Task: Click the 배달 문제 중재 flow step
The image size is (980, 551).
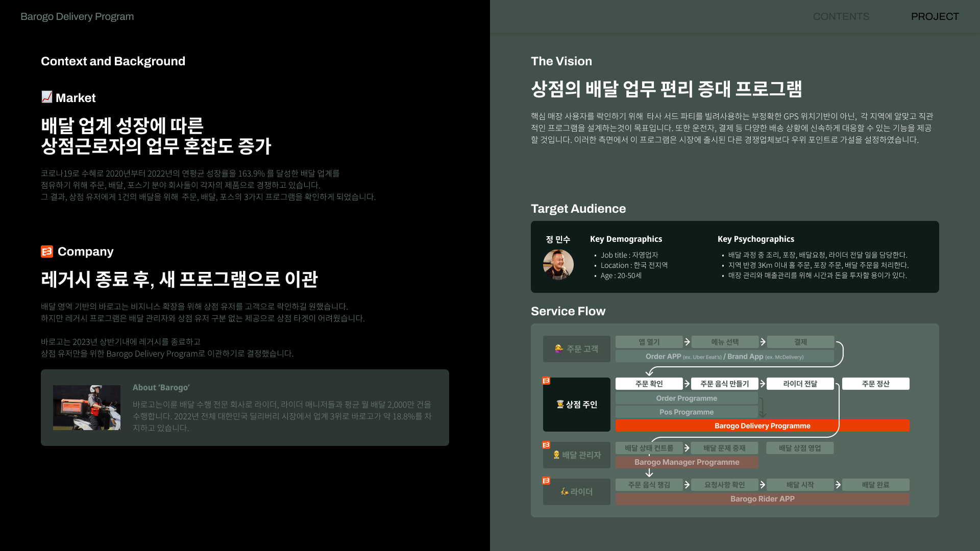Action: (725, 448)
